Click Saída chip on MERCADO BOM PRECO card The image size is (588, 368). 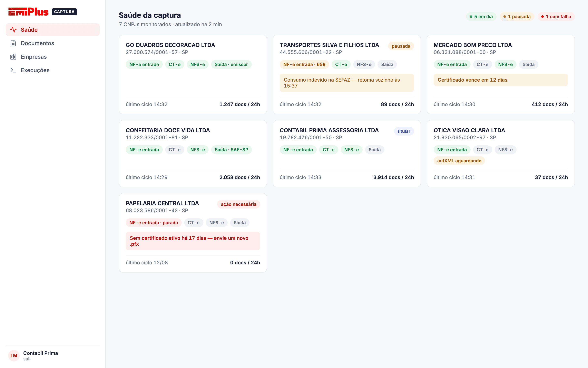click(528, 64)
